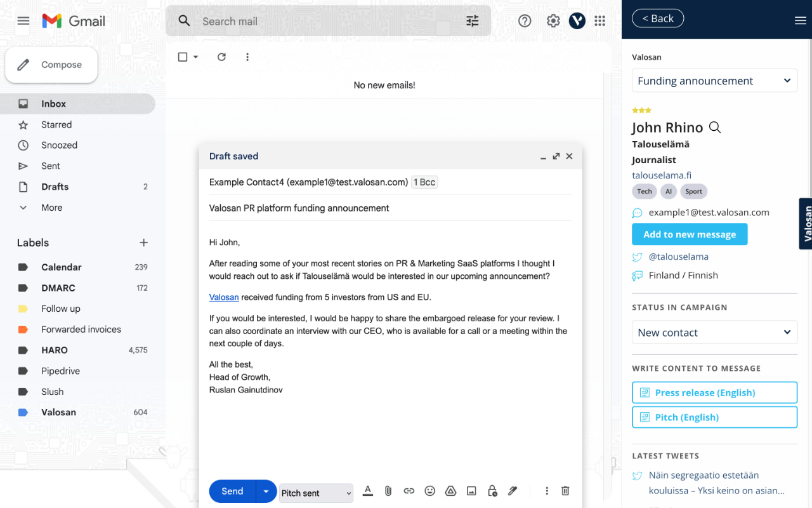Click the Compose button
Viewport: 812px width, 508px height.
coord(51,65)
